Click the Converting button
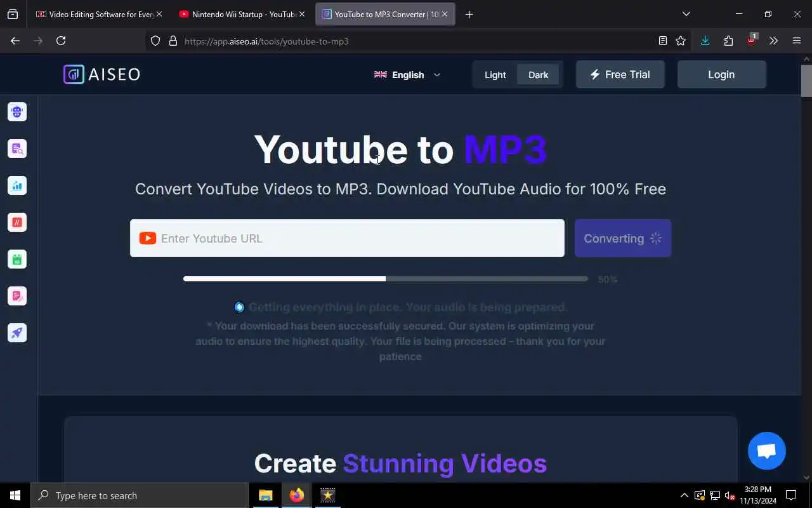The height and width of the screenshot is (508, 812). pyautogui.click(x=623, y=238)
